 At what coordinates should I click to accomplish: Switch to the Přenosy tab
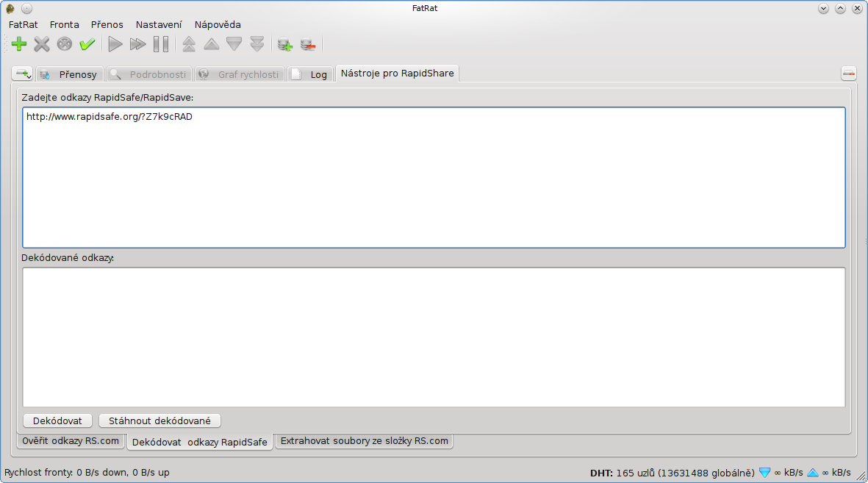tap(69, 74)
